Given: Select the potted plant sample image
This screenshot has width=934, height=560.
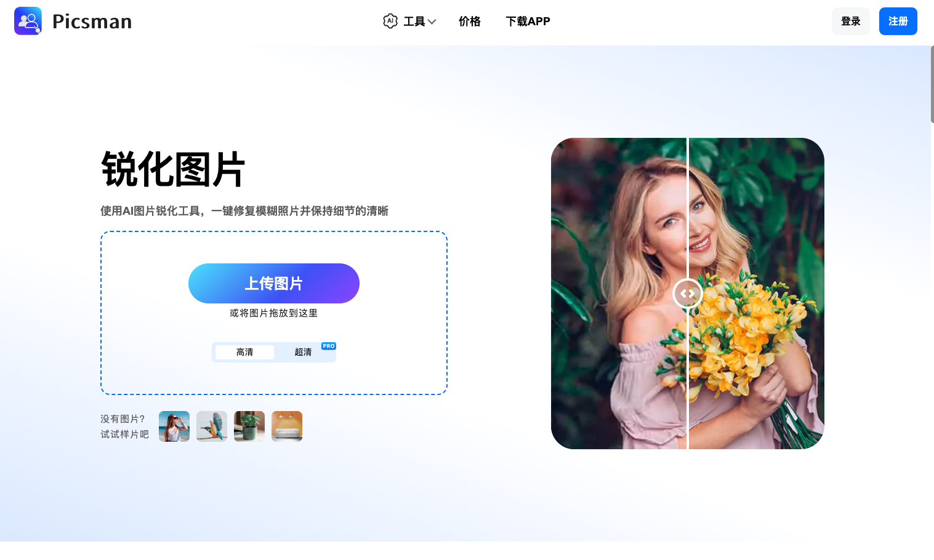Looking at the screenshot, I should tap(249, 426).
